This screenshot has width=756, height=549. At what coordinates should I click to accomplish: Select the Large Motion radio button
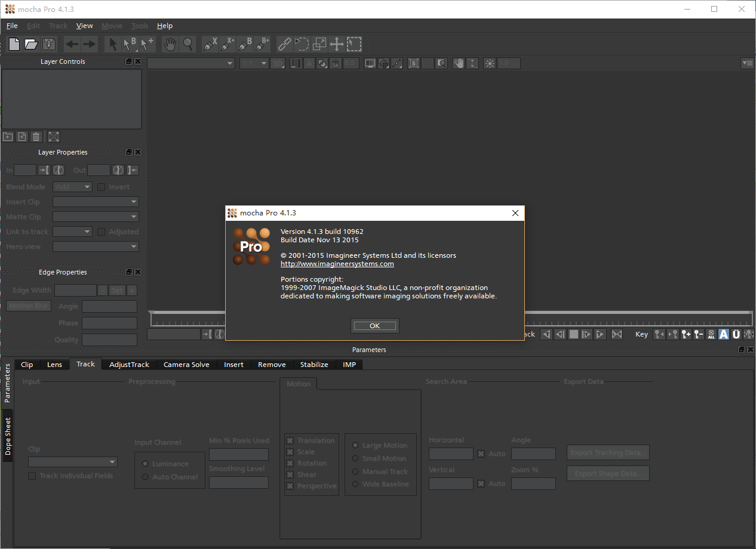point(355,445)
